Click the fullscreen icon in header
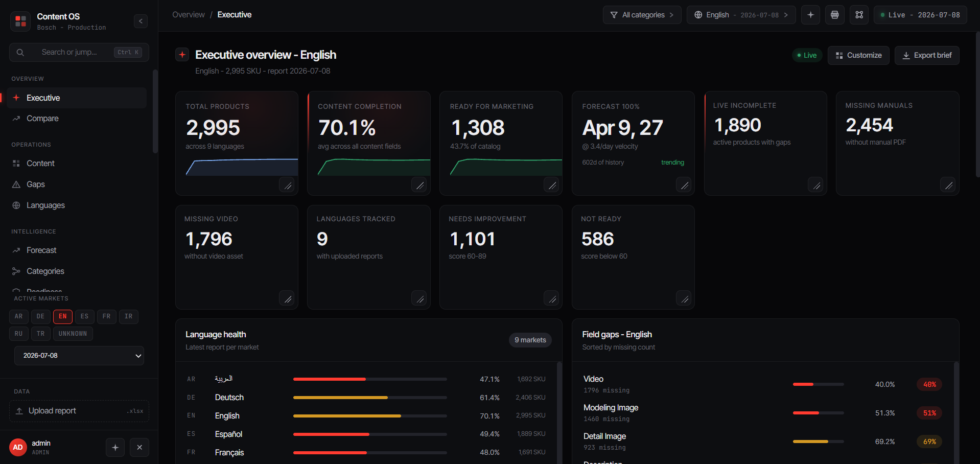980x464 pixels. tap(859, 15)
